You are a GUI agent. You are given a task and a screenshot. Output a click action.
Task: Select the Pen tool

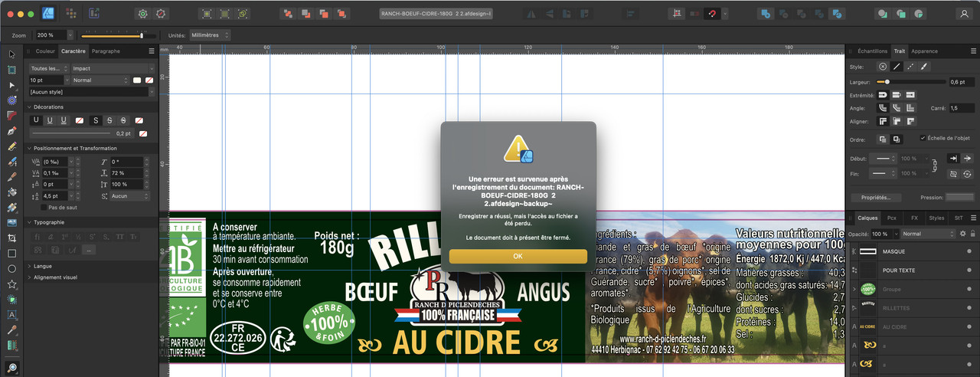(11, 131)
